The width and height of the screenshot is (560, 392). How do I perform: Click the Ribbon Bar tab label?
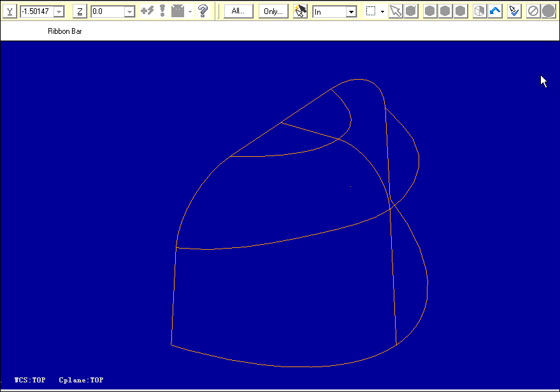pos(64,31)
